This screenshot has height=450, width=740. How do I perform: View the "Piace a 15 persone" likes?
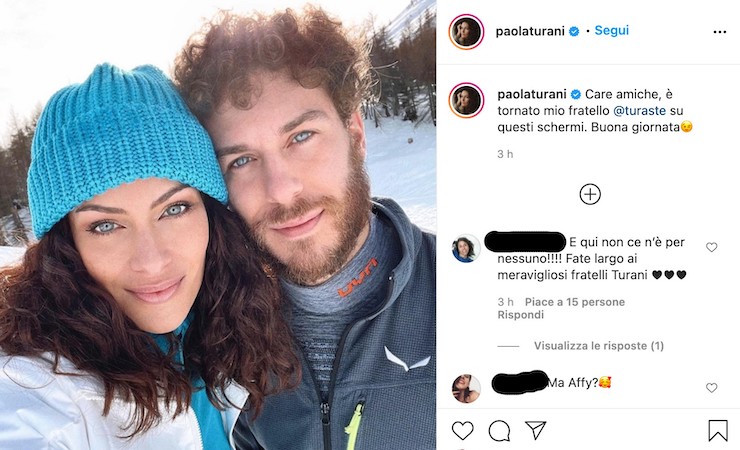pos(575,302)
